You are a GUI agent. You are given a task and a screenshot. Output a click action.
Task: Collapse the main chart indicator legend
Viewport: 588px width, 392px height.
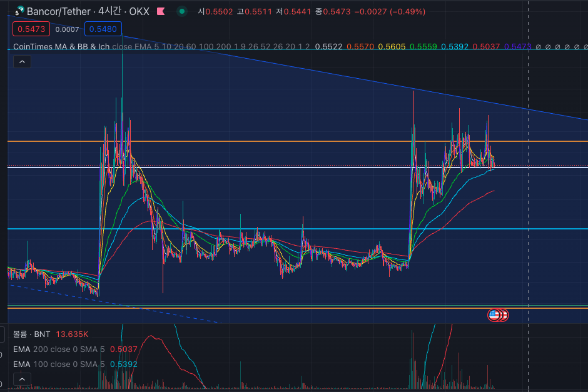[x=22, y=62]
